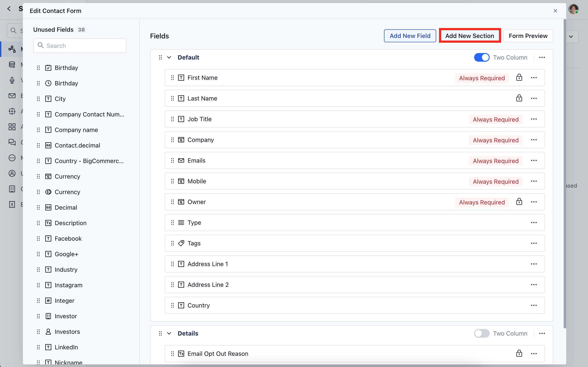Disable Two Column toggle for Default section
Viewport: 588px width, 367px height.
[x=482, y=58]
